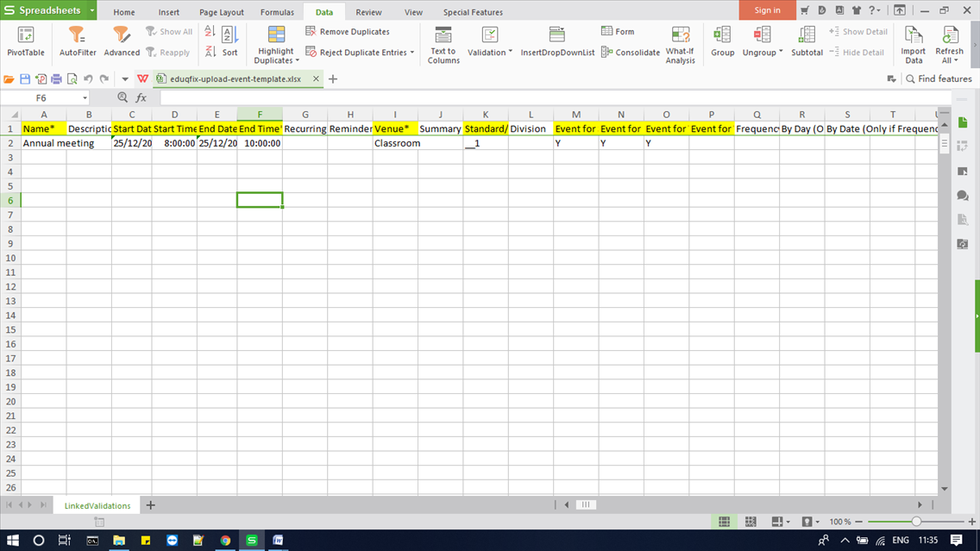
Task: Select column K header
Action: [486, 115]
